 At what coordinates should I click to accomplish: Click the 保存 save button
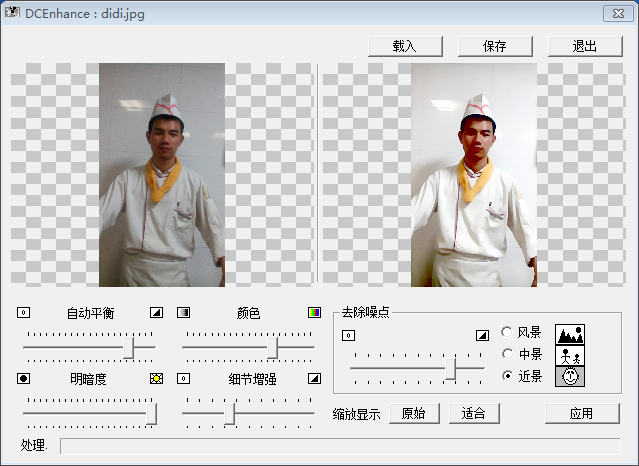coord(495,46)
